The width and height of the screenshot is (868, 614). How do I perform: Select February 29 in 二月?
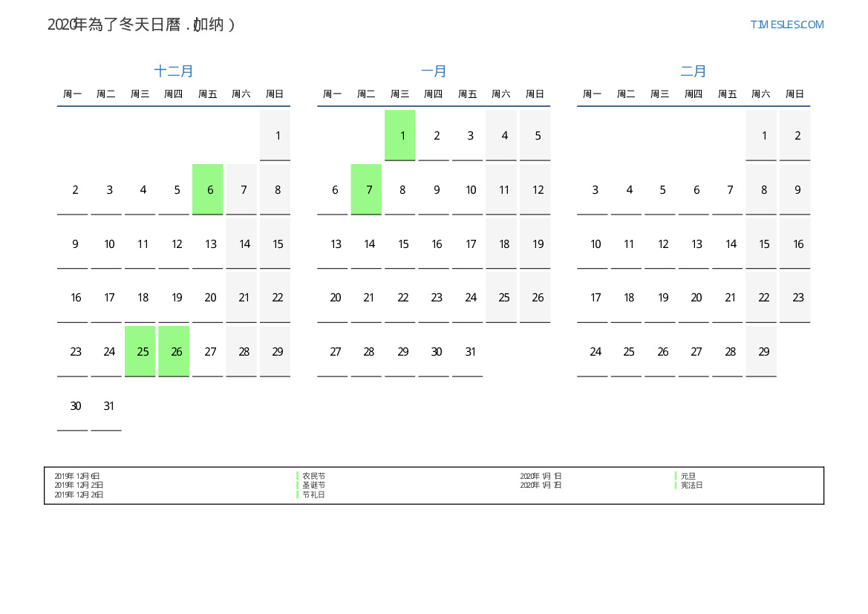click(x=761, y=352)
